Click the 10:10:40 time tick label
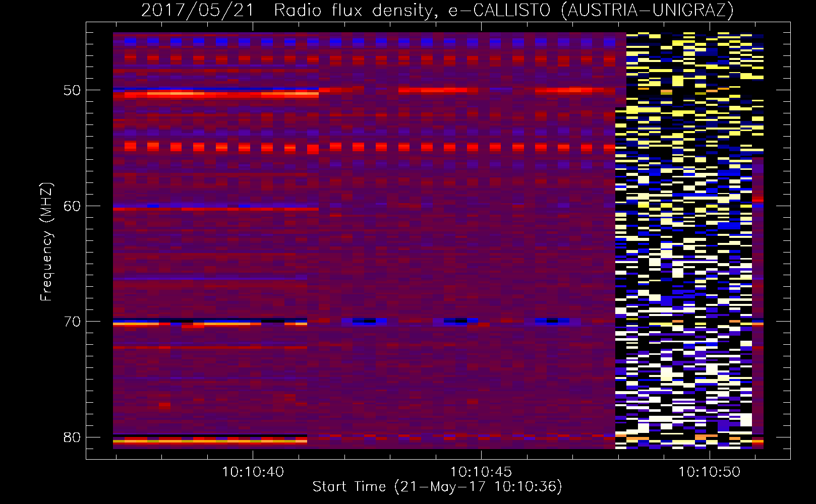Screen dimensions: 816x504 point(253,472)
